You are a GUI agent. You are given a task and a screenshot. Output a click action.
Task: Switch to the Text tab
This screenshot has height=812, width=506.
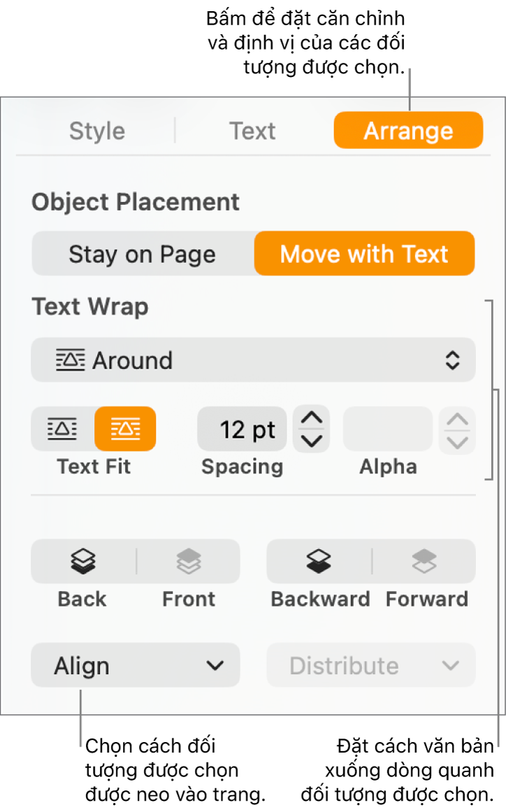(252, 131)
